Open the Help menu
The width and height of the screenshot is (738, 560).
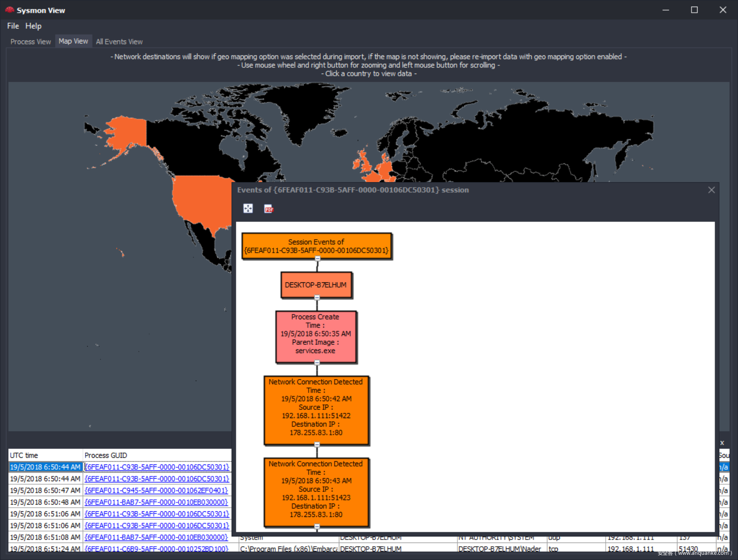pyautogui.click(x=33, y=26)
